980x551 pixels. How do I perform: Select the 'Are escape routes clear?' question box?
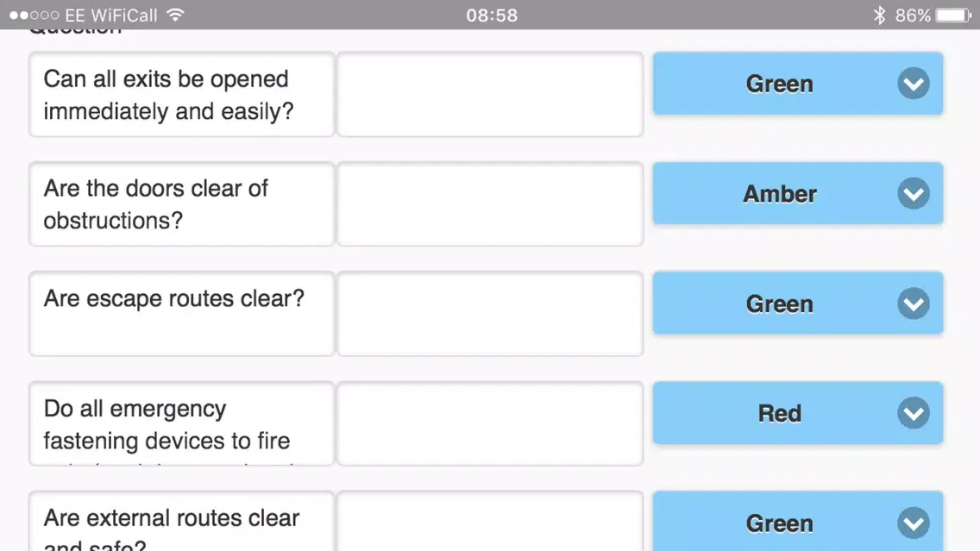181,313
